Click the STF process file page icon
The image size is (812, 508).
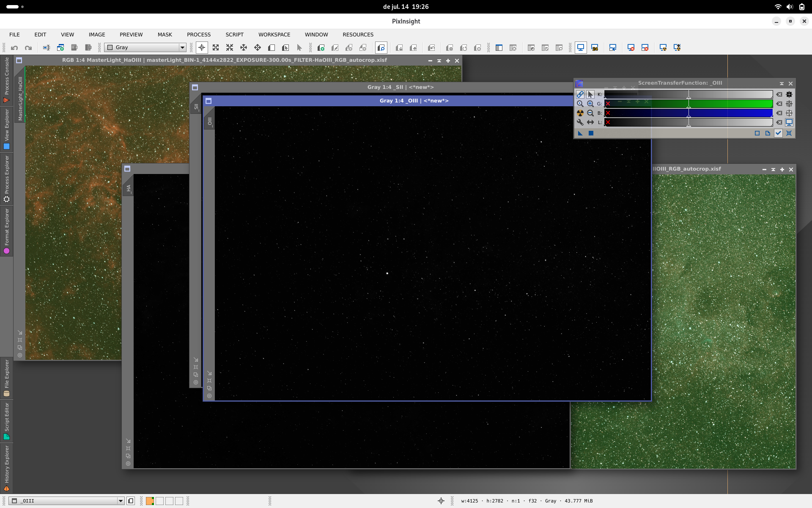coord(768,133)
